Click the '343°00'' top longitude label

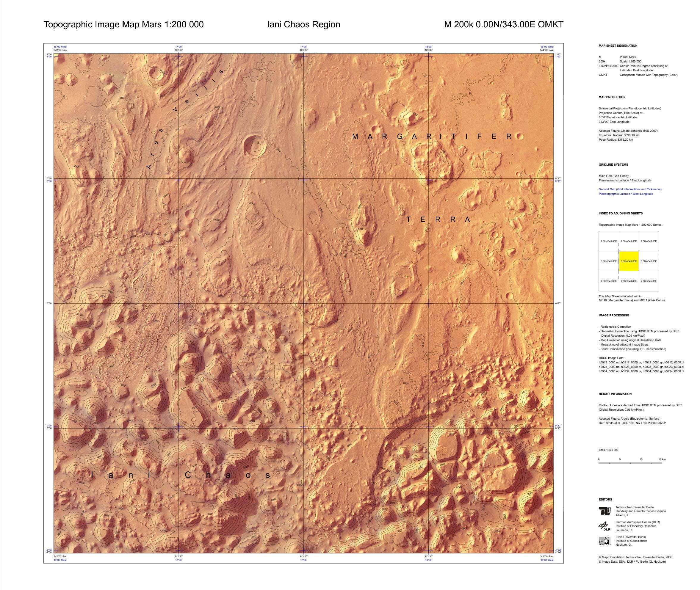tap(303, 50)
